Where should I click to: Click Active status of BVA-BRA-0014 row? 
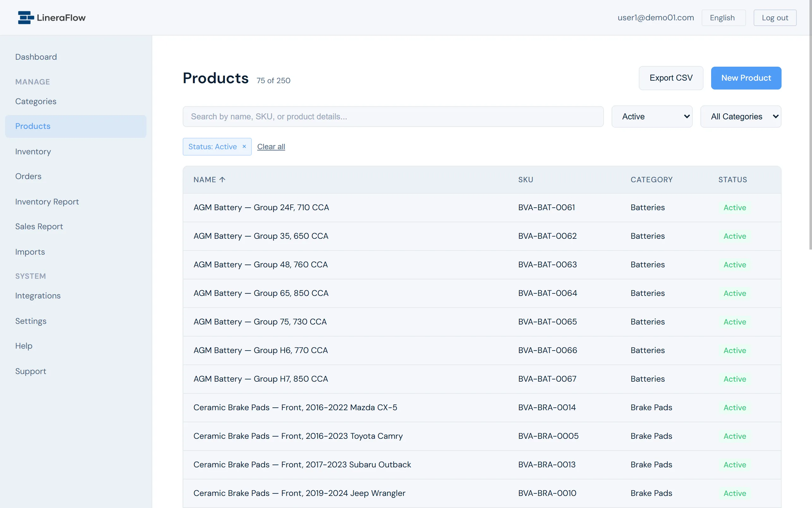(x=735, y=408)
